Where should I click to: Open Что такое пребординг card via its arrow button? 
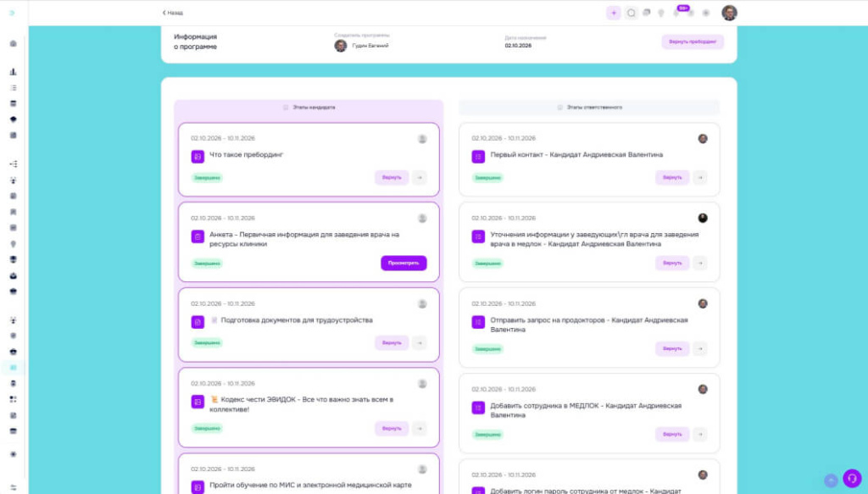pyautogui.click(x=420, y=178)
